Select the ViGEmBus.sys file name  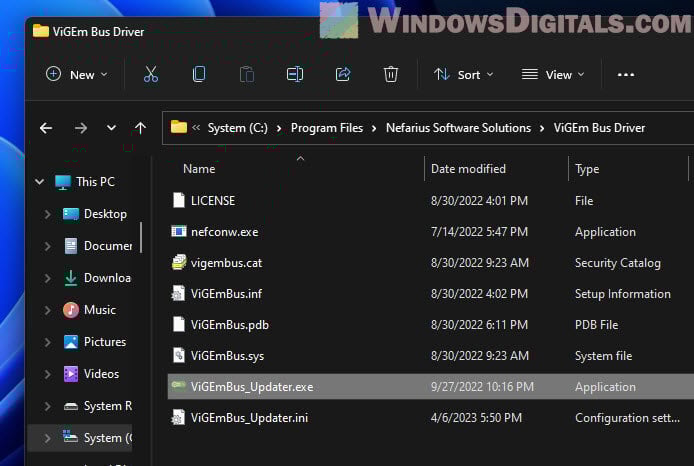(x=227, y=356)
